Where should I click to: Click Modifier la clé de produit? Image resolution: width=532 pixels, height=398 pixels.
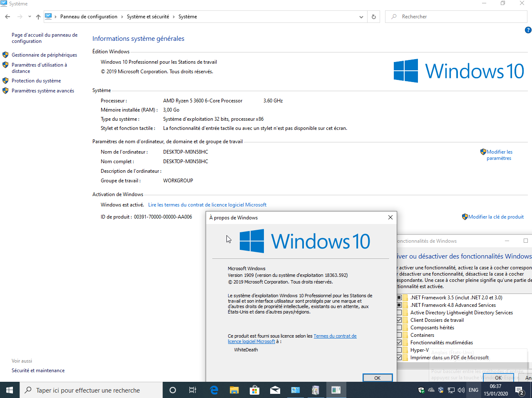(x=496, y=217)
